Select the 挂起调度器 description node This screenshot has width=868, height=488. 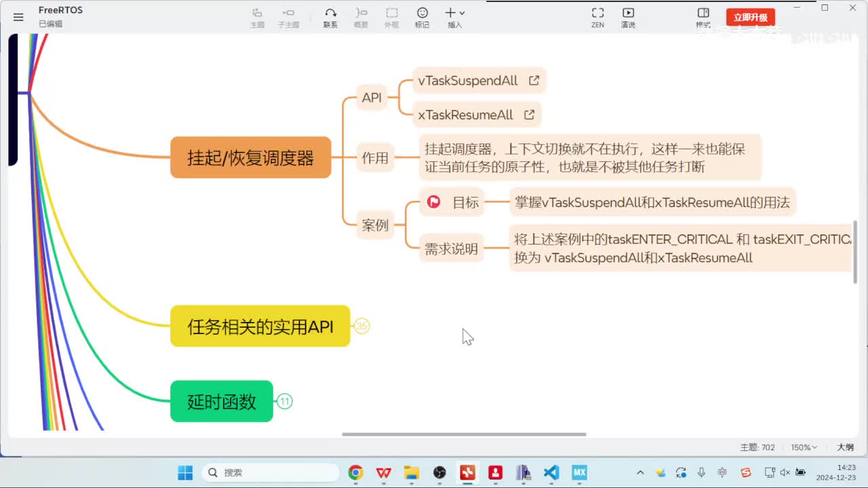tap(590, 158)
